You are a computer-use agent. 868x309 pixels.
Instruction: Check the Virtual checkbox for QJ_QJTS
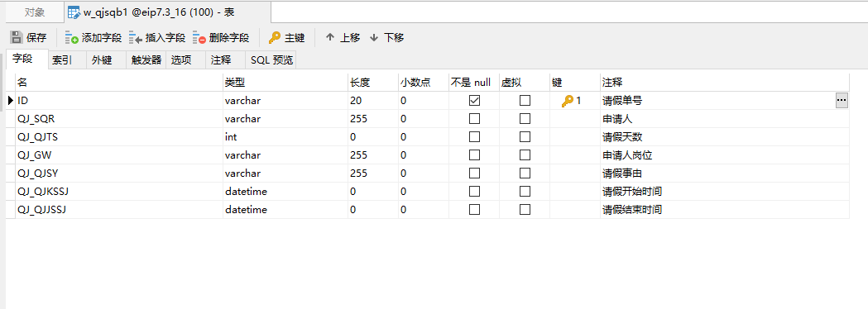[x=525, y=136]
